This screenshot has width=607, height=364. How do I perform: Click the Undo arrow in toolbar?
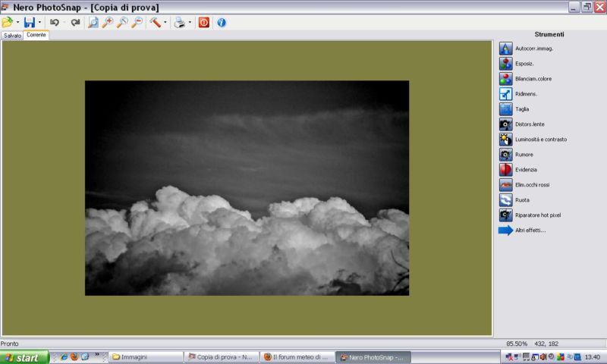pyautogui.click(x=55, y=23)
